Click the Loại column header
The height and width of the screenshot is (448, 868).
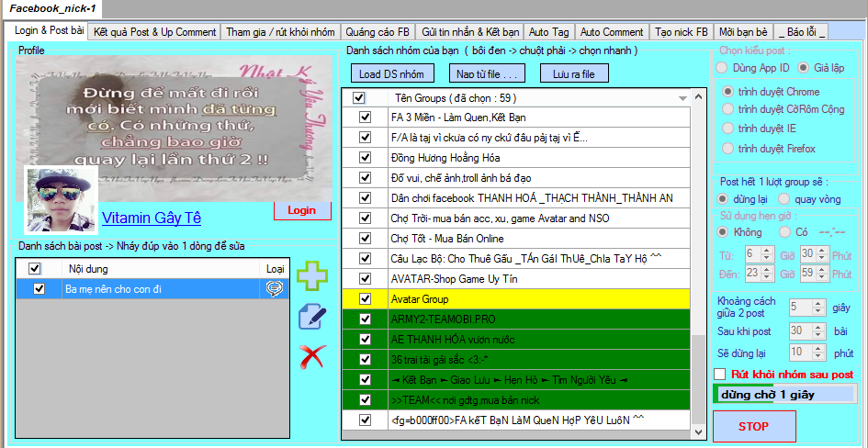click(275, 269)
